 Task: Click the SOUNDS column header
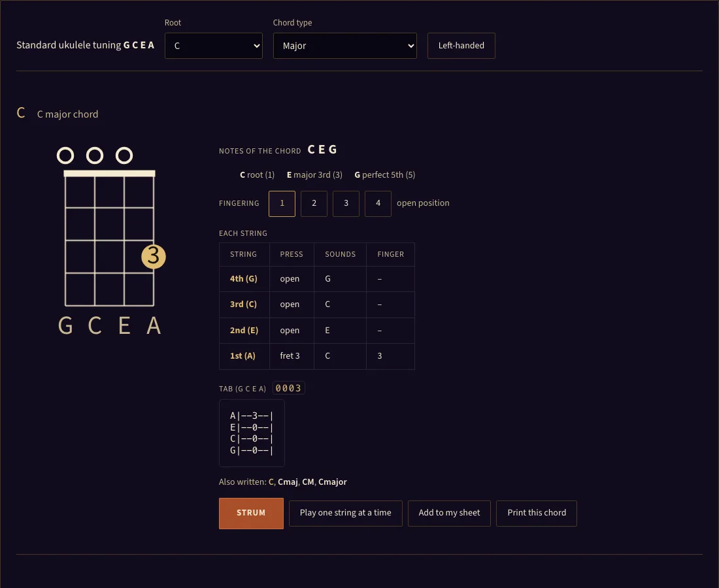click(341, 254)
